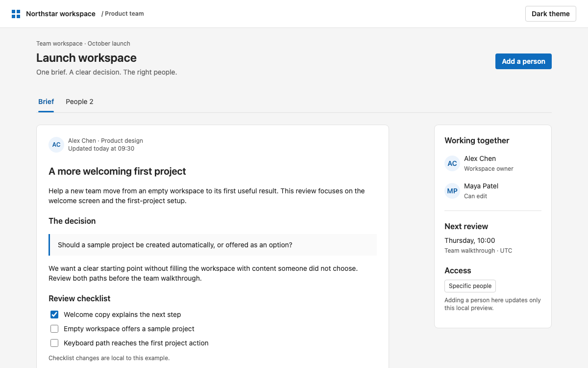Check 'Empty workspace offers a sample project'
Image resolution: width=588 pixels, height=368 pixels.
[x=54, y=329]
